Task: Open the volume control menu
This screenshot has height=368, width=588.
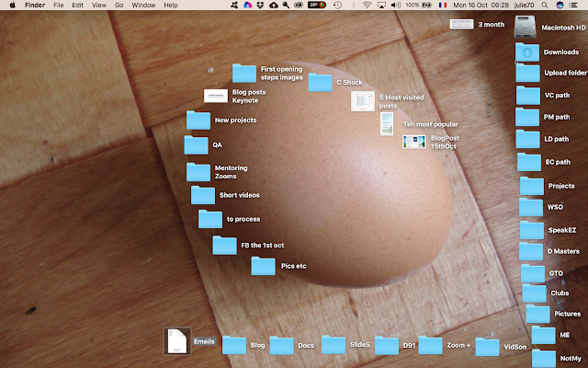Action: click(396, 5)
